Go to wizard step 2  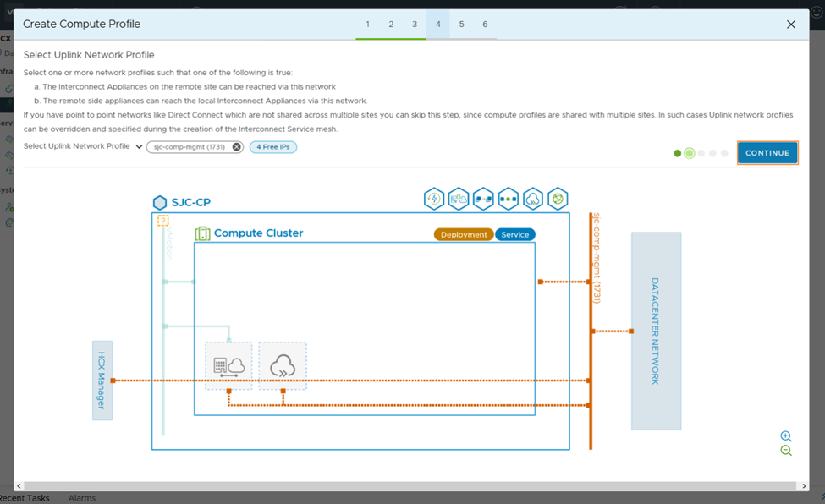[391, 25]
